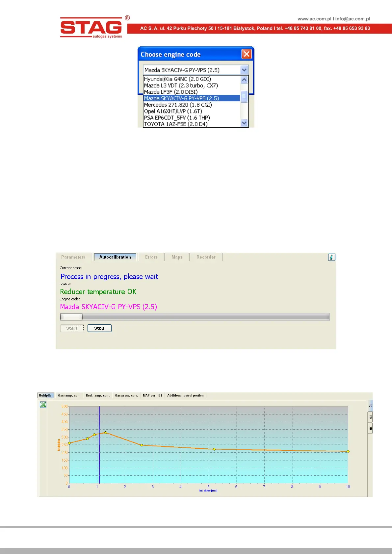Switch to Gas press. corr. tab
The image size is (392, 554).
pos(126,395)
